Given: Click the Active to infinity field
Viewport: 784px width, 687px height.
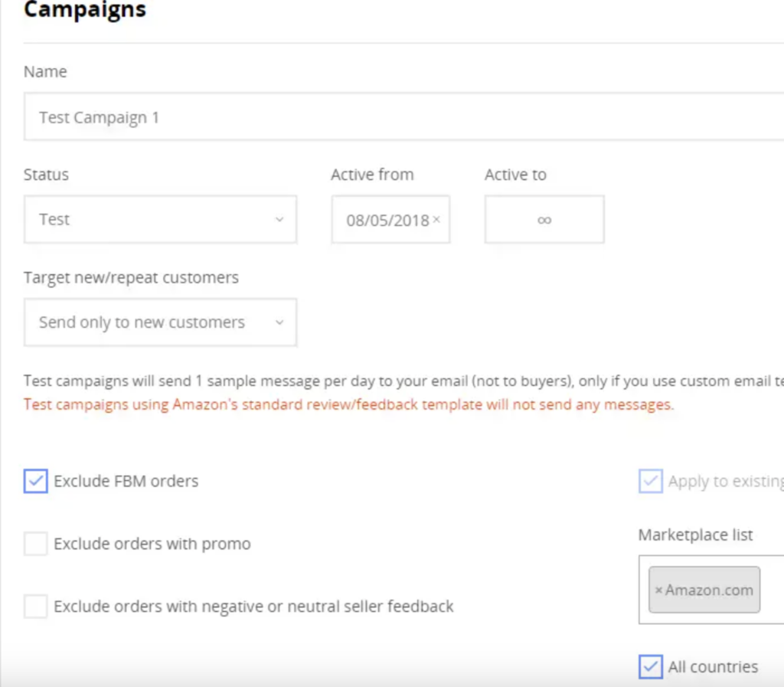Looking at the screenshot, I should [x=544, y=220].
